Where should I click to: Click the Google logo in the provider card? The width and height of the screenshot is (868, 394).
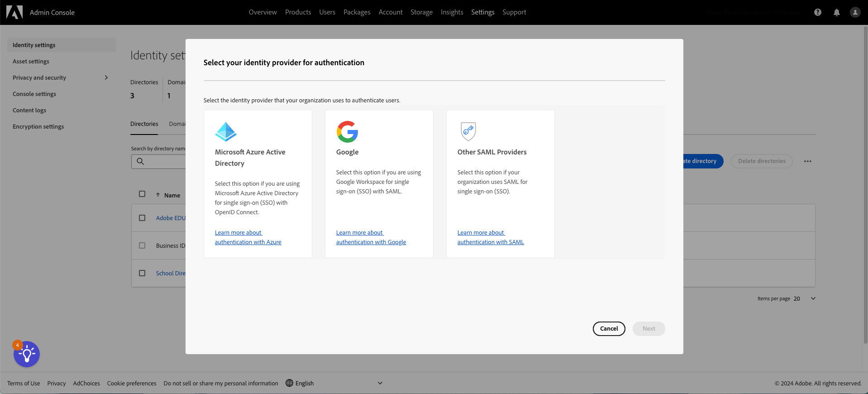point(347,132)
